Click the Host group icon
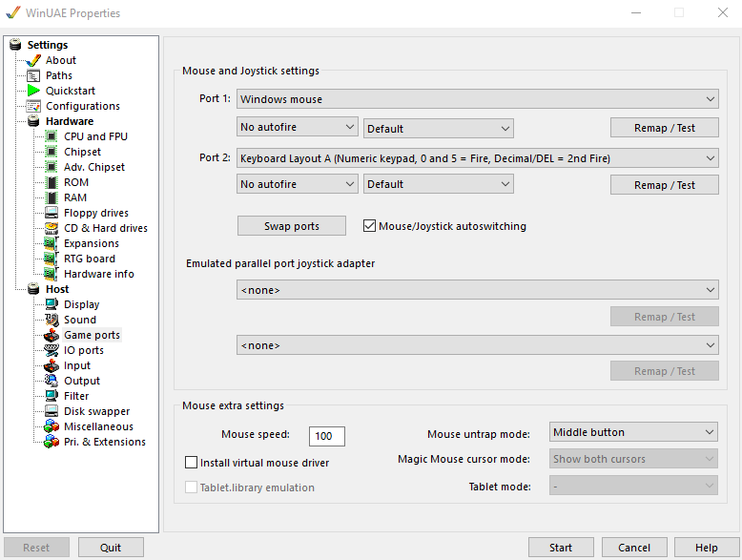The image size is (742, 560). click(x=33, y=289)
